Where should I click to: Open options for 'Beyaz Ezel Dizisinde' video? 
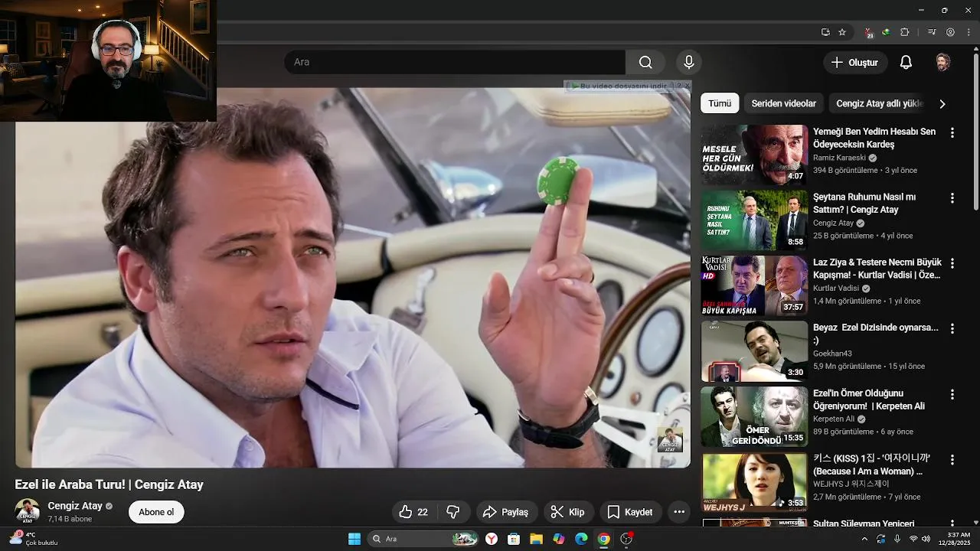point(952,328)
